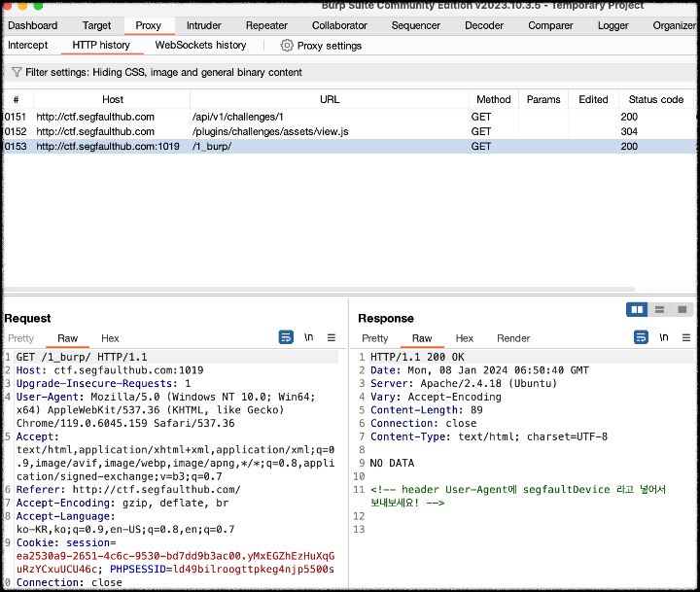Viewport: 700px width, 592px height.
Task: Sort by the Edited column header
Action: click(x=593, y=99)
